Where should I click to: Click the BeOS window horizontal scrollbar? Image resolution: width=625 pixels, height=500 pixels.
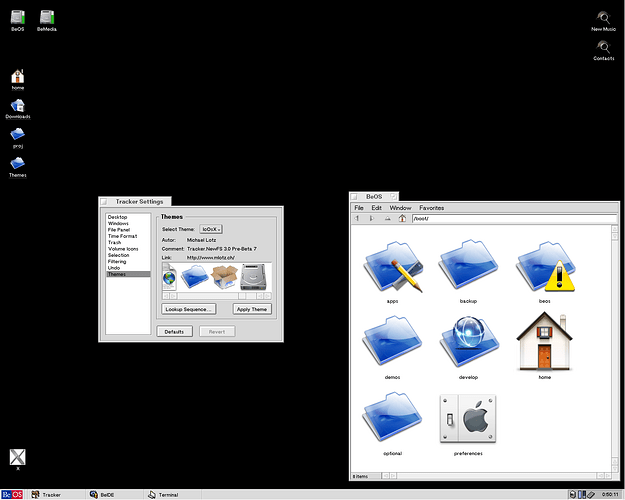pos(497,476)
